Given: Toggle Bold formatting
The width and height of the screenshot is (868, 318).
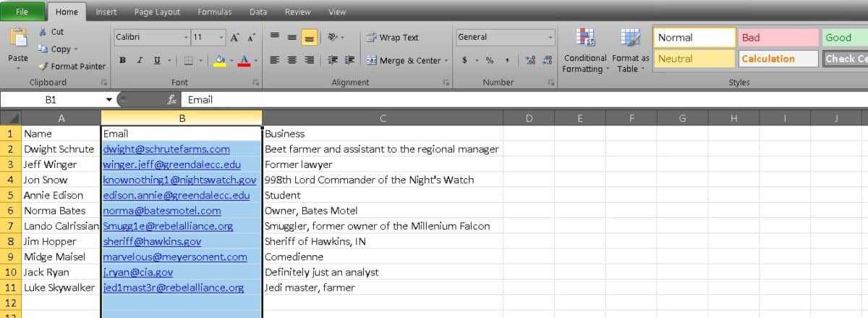Looking at the screenshot, I should (x=122, y=60).
